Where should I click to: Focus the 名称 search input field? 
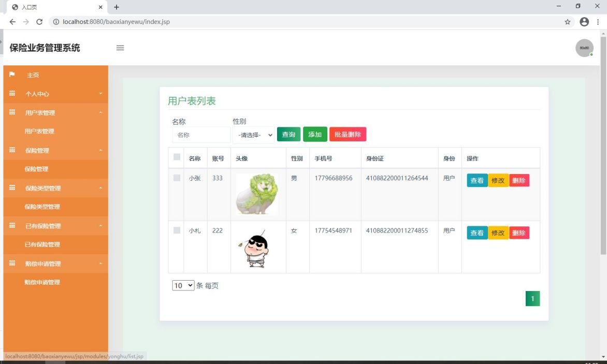pyautogui.click(x=201, y=135)
